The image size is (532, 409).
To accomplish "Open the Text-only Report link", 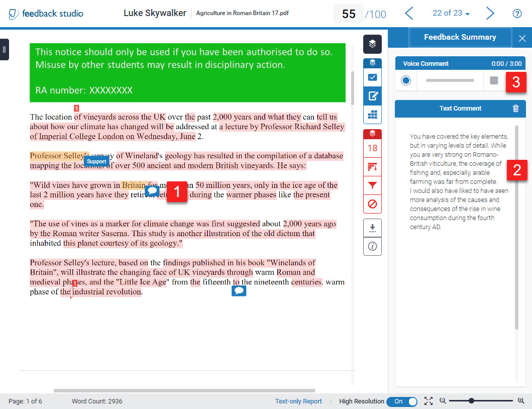I will coord(298,401).
